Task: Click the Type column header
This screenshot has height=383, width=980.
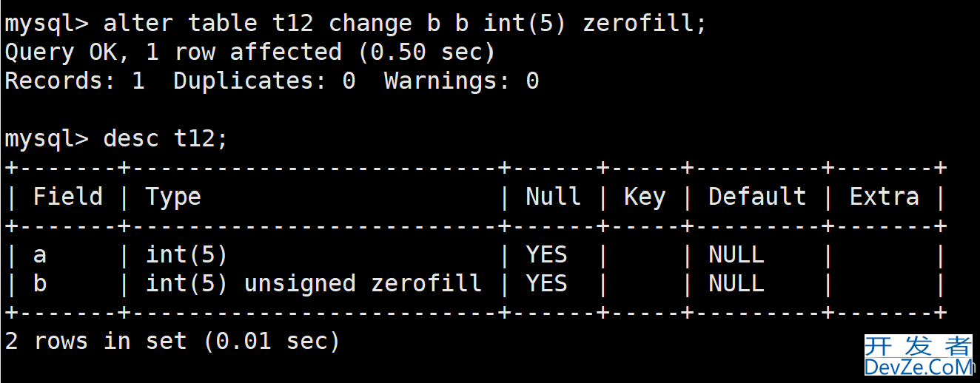Action: 173,197
